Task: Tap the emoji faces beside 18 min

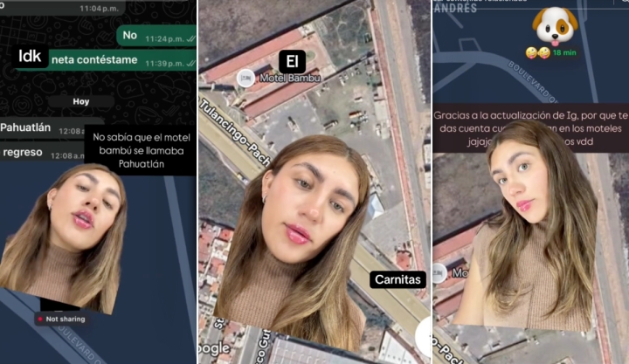Action: pos(536,53)
